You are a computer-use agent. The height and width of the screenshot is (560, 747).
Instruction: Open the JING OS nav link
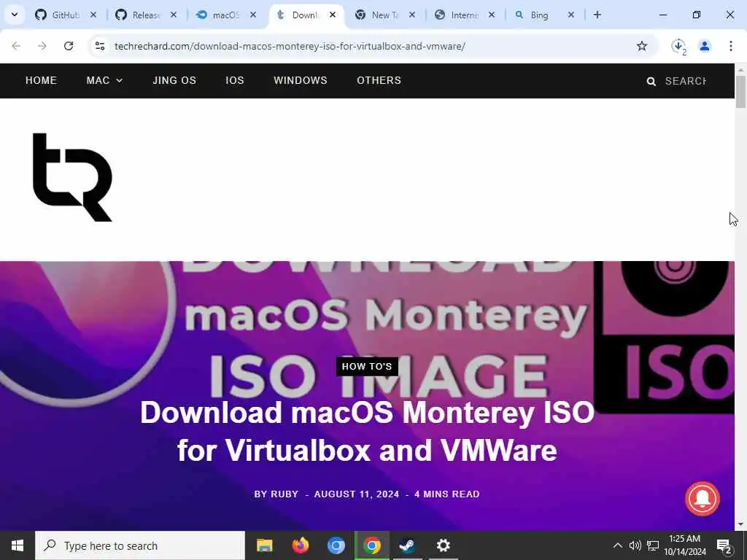click(174, 80)
